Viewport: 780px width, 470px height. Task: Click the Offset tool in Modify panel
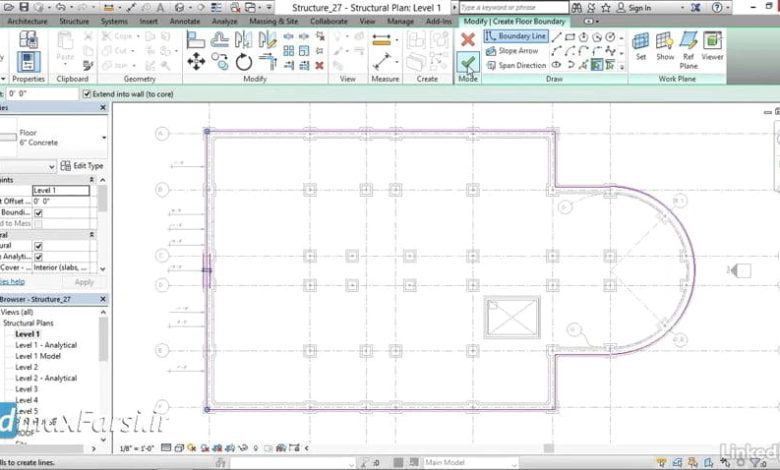[219, 39]
